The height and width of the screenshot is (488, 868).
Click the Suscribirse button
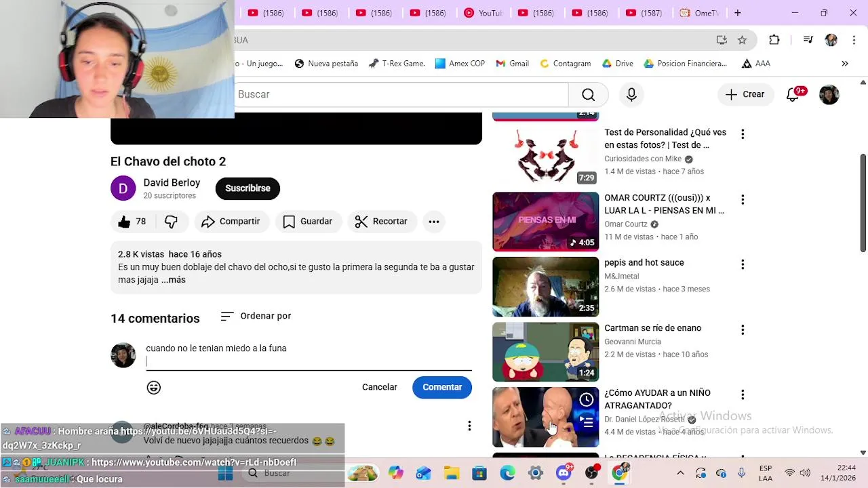tap(248, 188)
